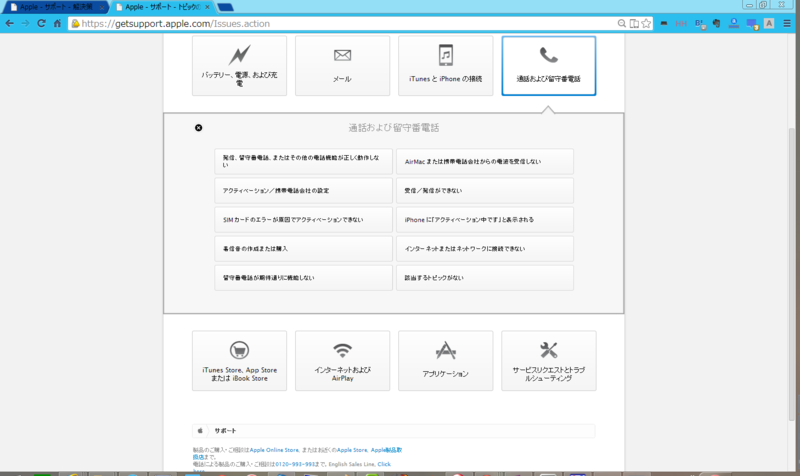The width and height of the screenshot is (800, 476).
Task: Close the expanded topic panel with X icon
Action: tap(198, 128)
